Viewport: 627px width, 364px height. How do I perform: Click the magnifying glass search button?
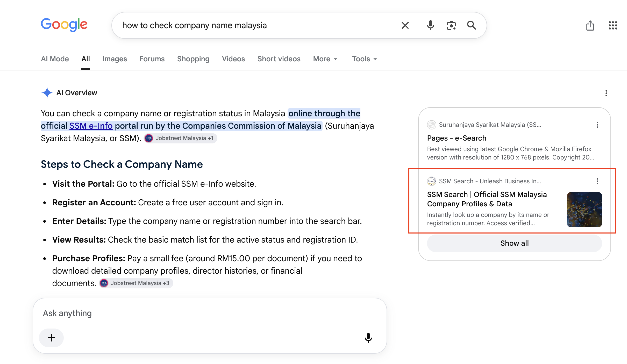472,25
